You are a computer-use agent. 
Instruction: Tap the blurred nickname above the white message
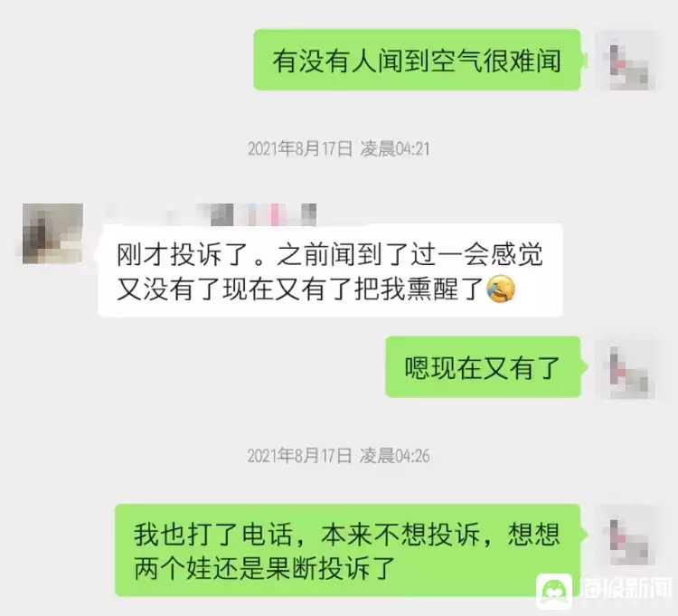[212, 213]
